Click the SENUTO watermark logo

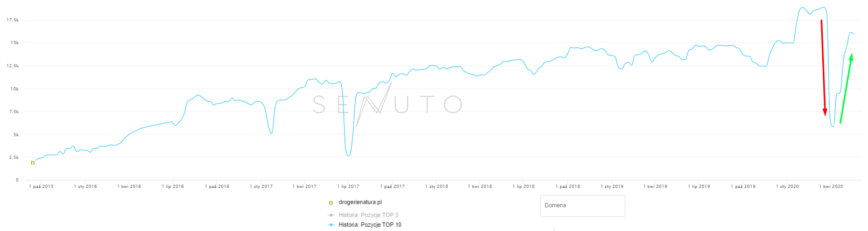(x=387, y=104)
